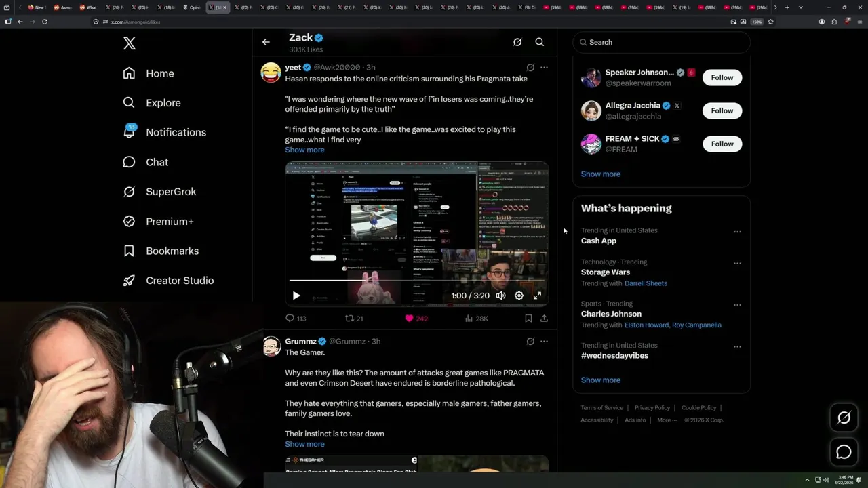Image resolution: width=868 pixels, height=488 pixels.
Task: Bookmark yeet's post
Action: point(528,319)
